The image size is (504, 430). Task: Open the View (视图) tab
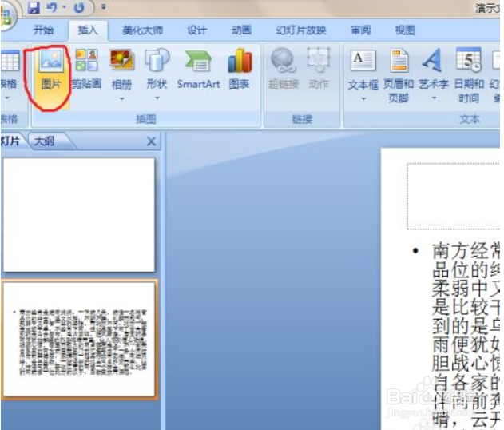coord(405,30)
